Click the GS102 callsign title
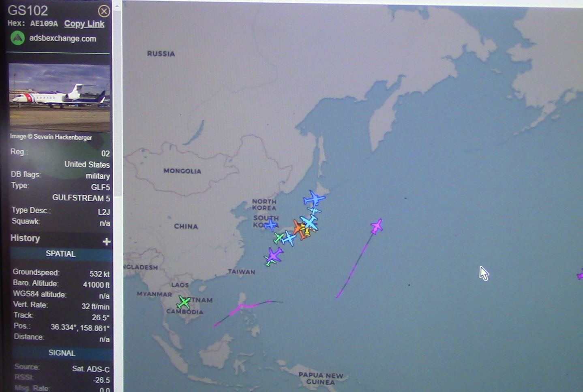Viewport: 583px width, 392px height. tap(28, 11)
